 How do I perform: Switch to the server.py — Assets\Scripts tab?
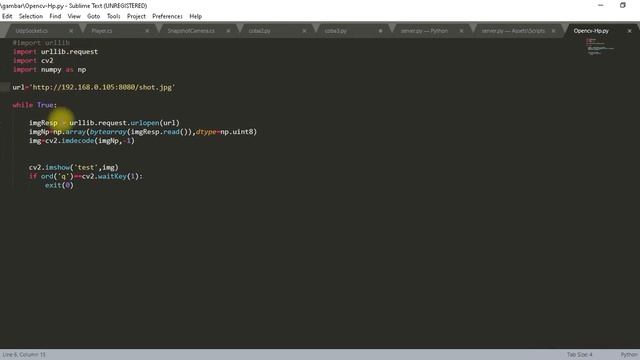[x=513, y=31]
